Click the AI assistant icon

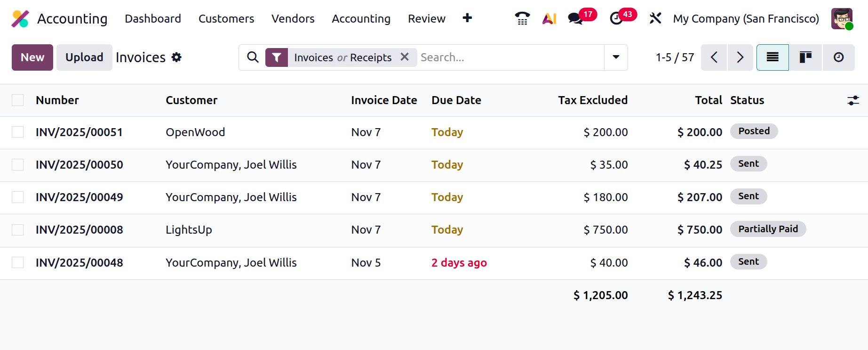pos(549,18)
